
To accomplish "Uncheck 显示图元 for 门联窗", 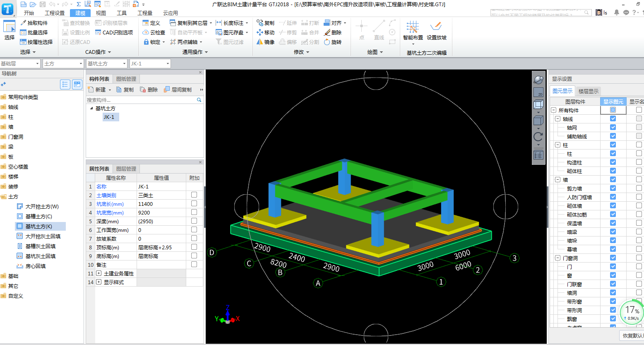I will 613,284.
